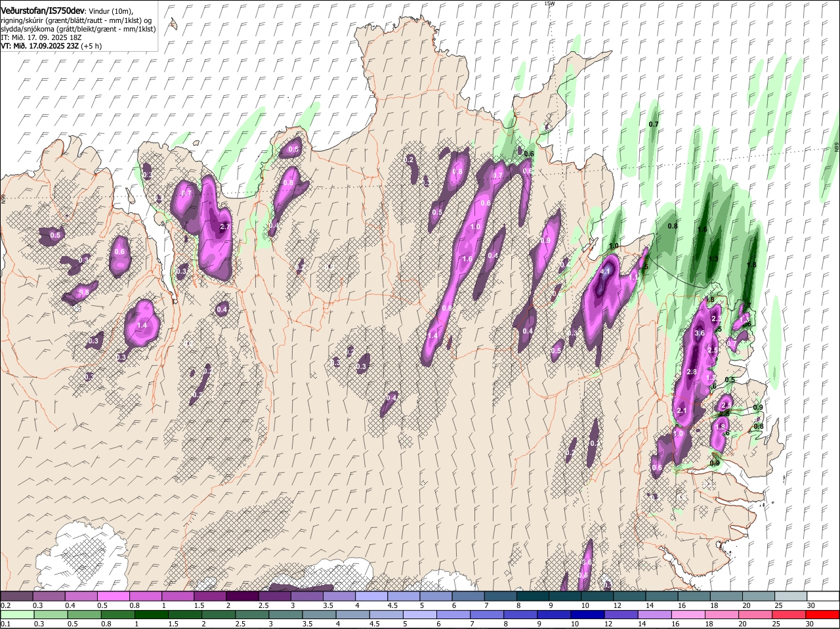Image resolution: width=840 pixels, height=629 pixels.
Task: Pick the 0.5 bright pink swatch in the snow legend row
Action: 113,596
